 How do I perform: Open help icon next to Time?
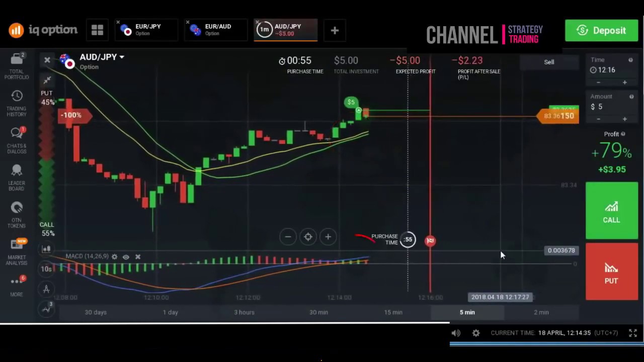[630, 60]
